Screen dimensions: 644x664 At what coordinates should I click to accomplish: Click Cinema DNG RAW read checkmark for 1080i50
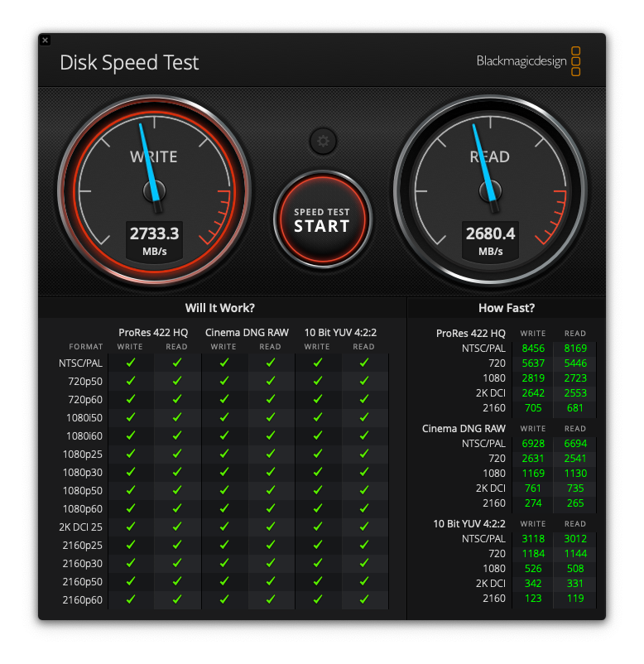(x=271, y=417)
